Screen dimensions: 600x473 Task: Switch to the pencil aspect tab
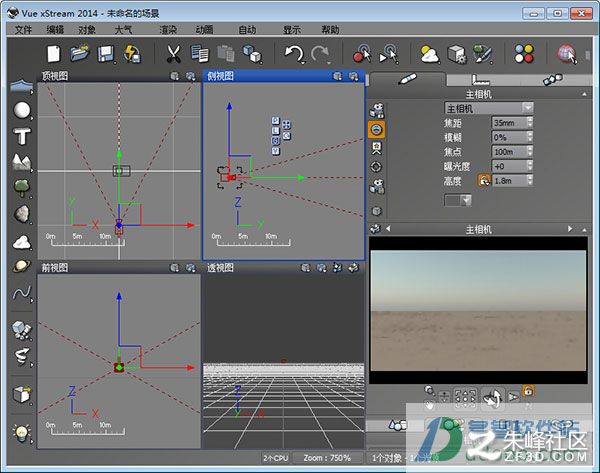[x=407, y=79]
